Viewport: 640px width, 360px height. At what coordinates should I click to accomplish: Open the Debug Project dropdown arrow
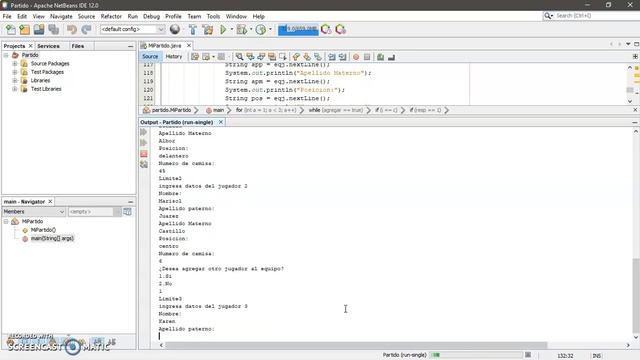pyautogui.click(x=251, y=29)
